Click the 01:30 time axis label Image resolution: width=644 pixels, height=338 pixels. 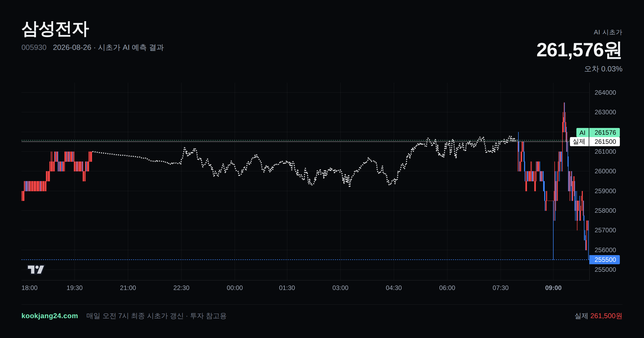click(287, 288)
